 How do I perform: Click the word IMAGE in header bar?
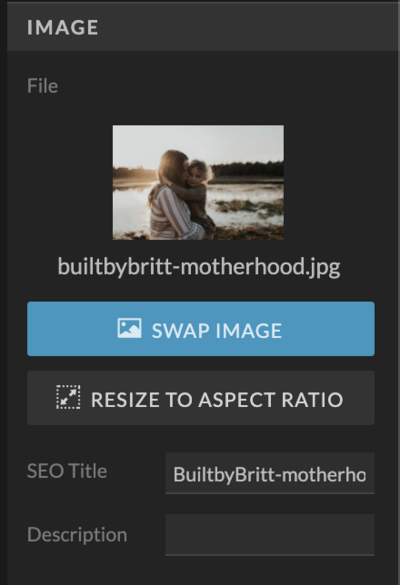point(63,28)
